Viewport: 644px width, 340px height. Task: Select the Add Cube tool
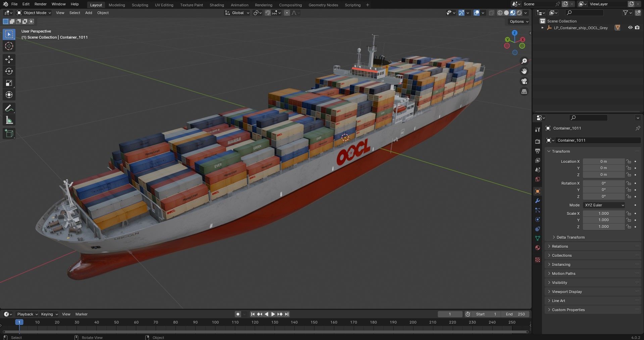[9, 134]
